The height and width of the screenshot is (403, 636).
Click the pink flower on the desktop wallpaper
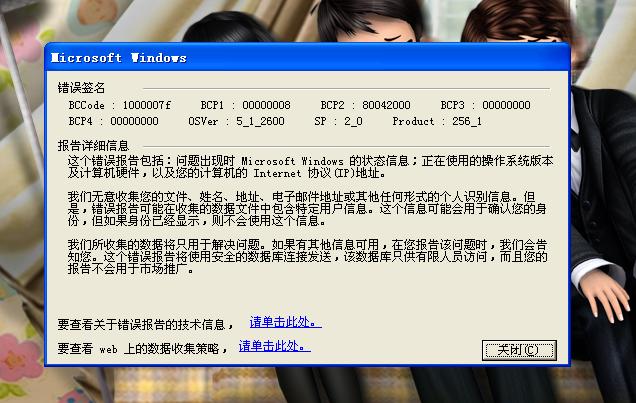click(17, 359)
